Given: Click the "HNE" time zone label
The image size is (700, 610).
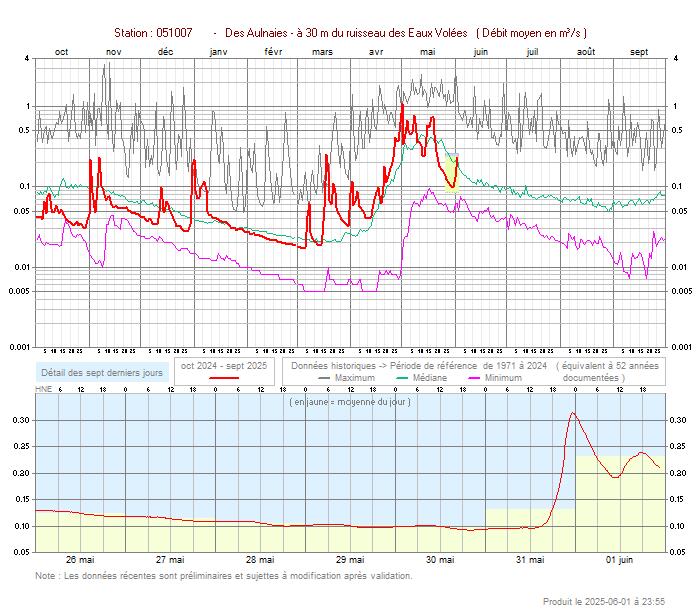Looking at the screenshot, I should (x=43, y=389).
